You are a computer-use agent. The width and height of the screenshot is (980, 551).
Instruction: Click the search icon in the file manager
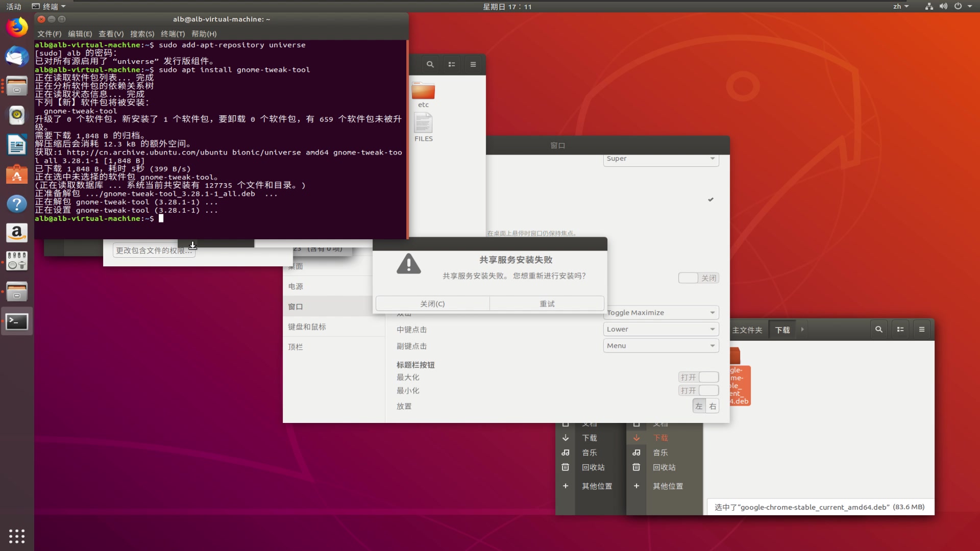(x=430, y=64)
